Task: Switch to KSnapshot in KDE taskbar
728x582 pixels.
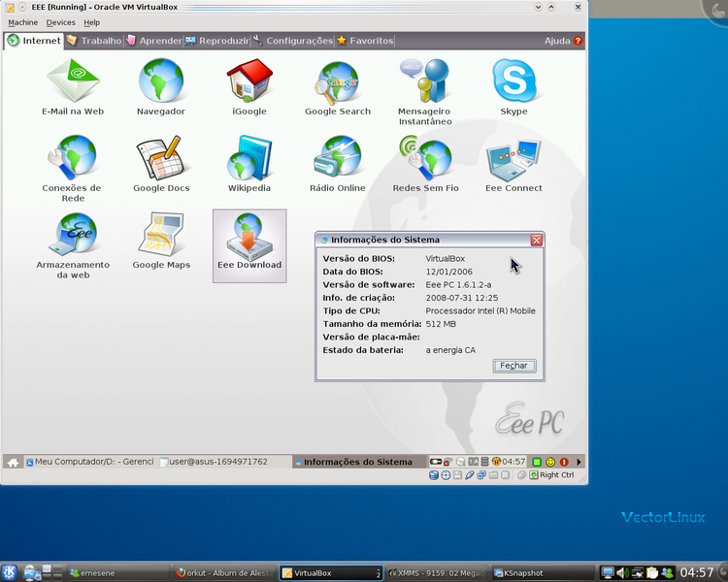Action: 543,573
